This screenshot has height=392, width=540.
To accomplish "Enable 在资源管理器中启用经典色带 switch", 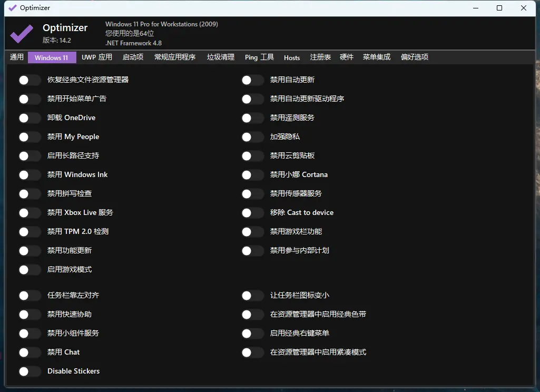I will pyautogui.click(x=253, y=315).
